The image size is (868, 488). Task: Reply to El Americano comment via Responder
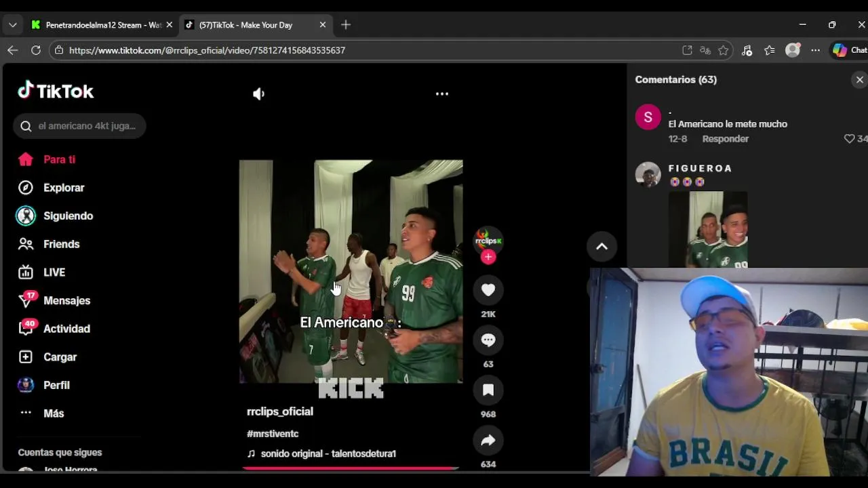tap(725, 139)
